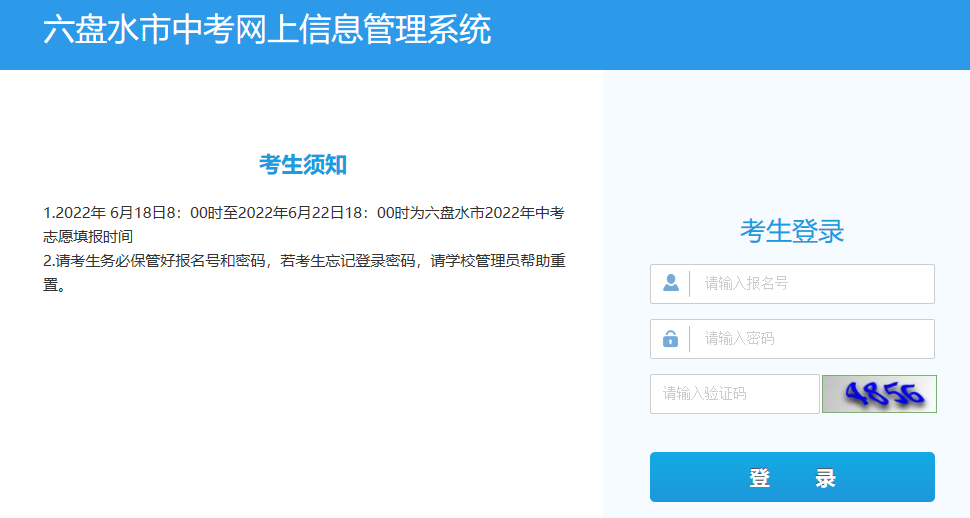Screen dimensions: 970x518
Task: Click the 志愿填报时间 text line
Action: [89, 236]
